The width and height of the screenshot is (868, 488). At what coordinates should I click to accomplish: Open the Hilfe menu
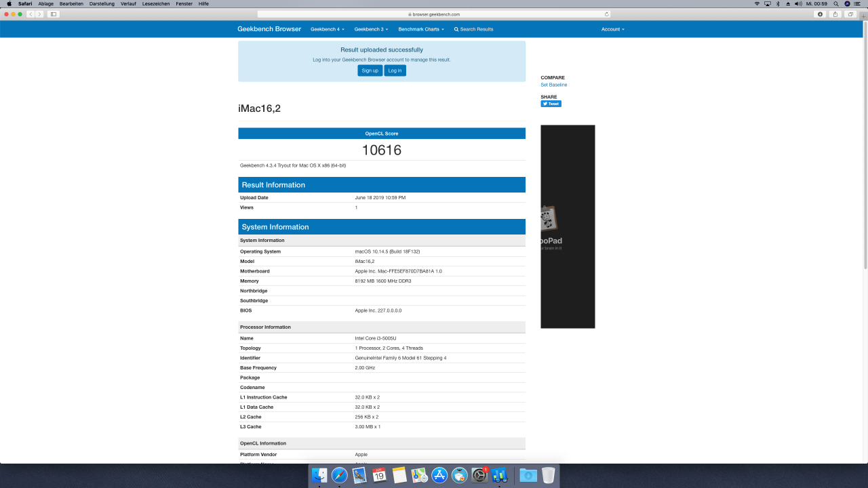coord(203,3)
